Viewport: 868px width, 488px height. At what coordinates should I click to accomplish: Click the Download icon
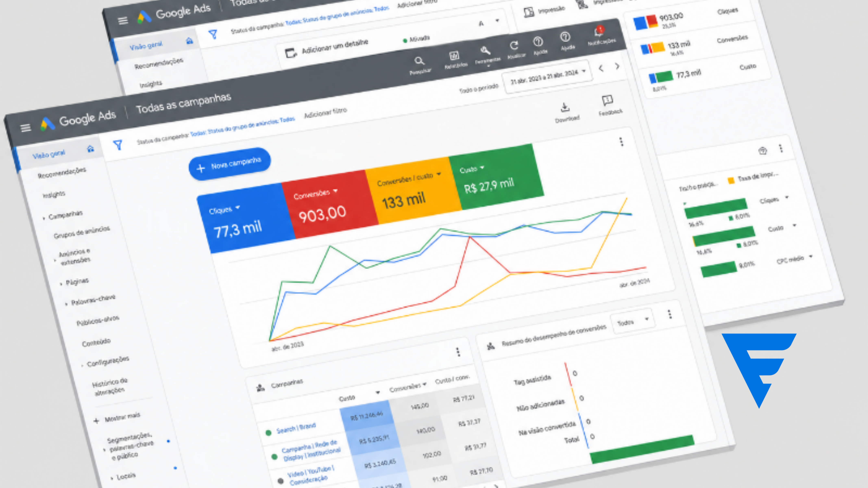point(565,108)
